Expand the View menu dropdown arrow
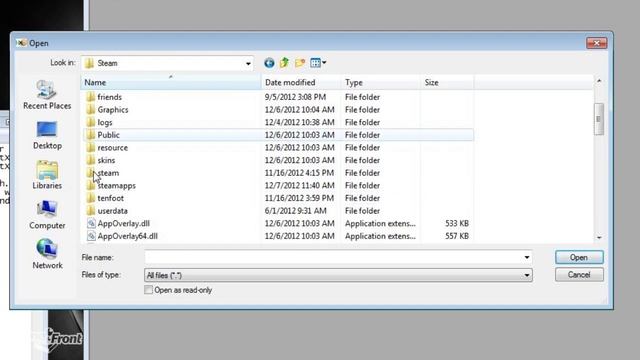This screenshot has height=360, width=640. tap(324, 63)
